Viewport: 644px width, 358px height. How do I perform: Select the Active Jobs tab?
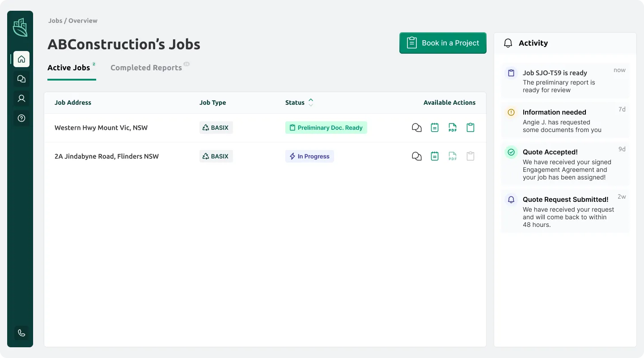pyautogui.click(x=69, y=68)
